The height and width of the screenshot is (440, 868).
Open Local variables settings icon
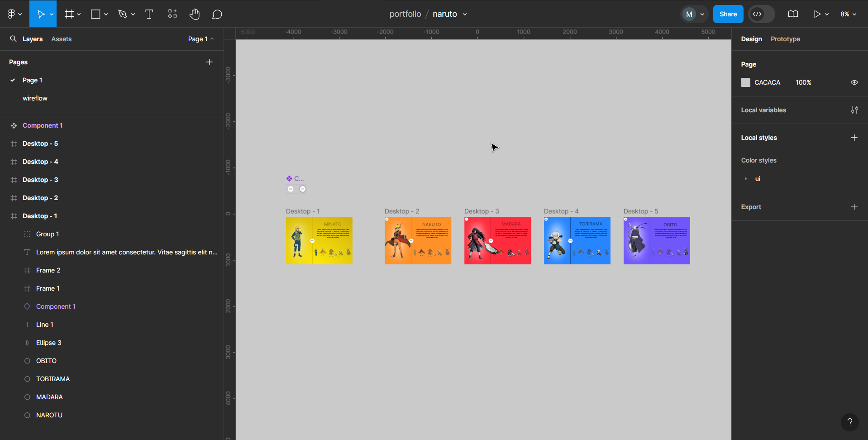coord(854,110)
